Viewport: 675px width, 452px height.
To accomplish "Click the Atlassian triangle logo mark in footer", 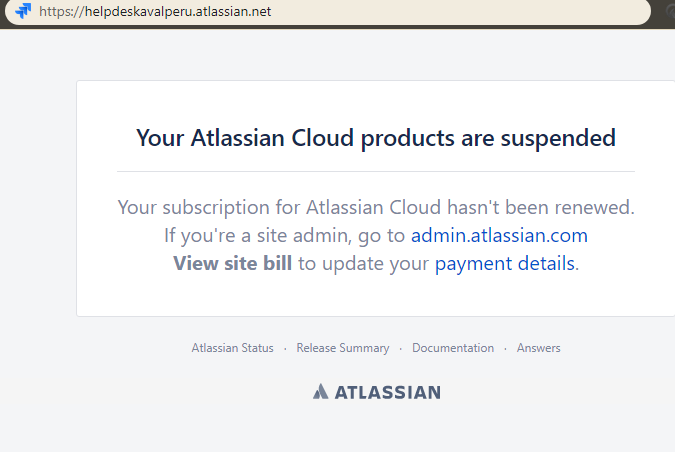I will 320,391.
